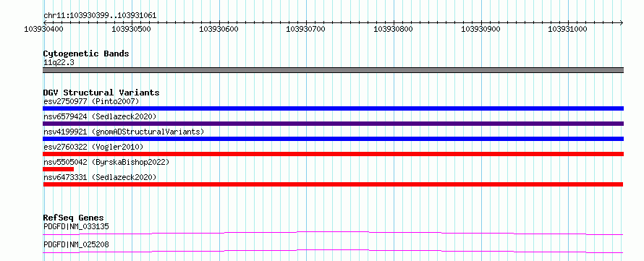
Task: Select the blue esv2750977 variant bar
Action: tap(333, 108)
